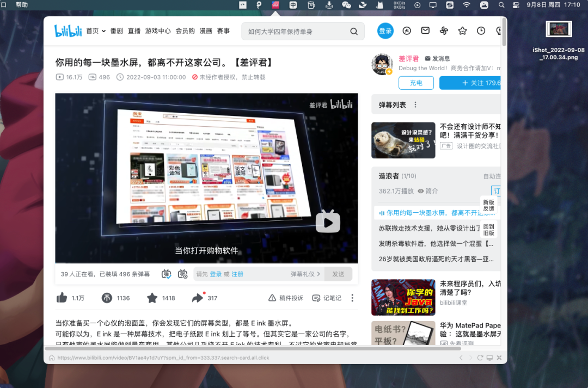Open the 会员购 navigation item

point(185,30)
